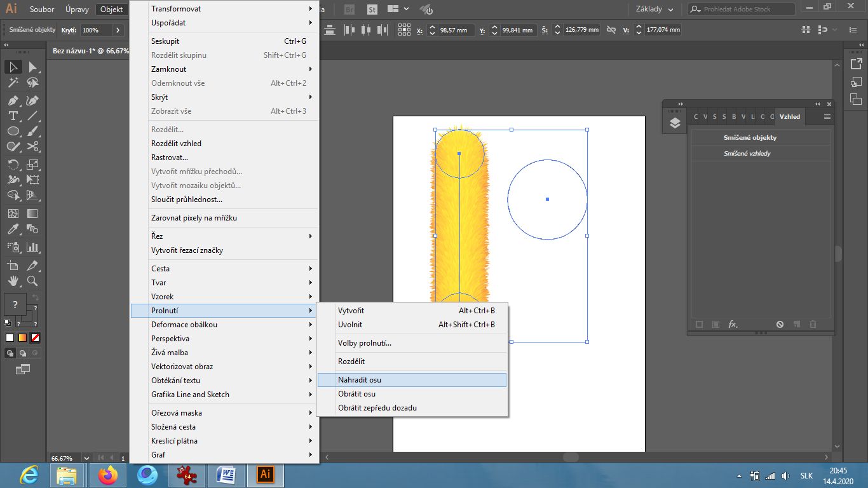This screenshot has width=868, height=488.
Task: Expand the opacity Krytí dropdown arrow
Action: click(x=118, y=30)
